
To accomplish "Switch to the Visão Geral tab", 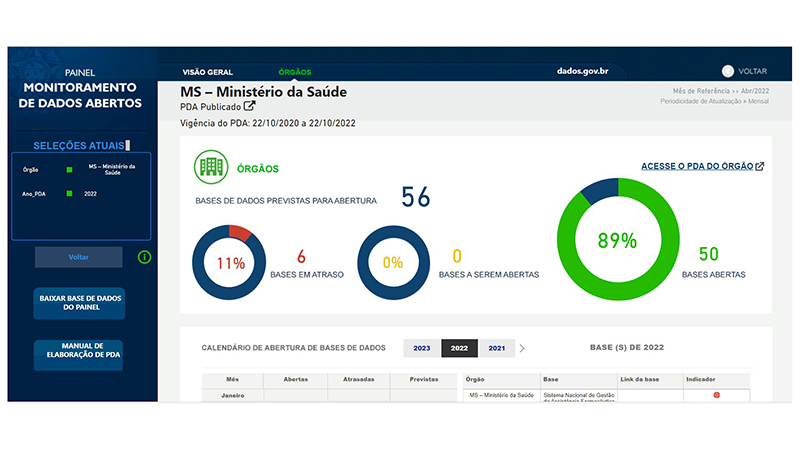I will (x=207, y=72).
